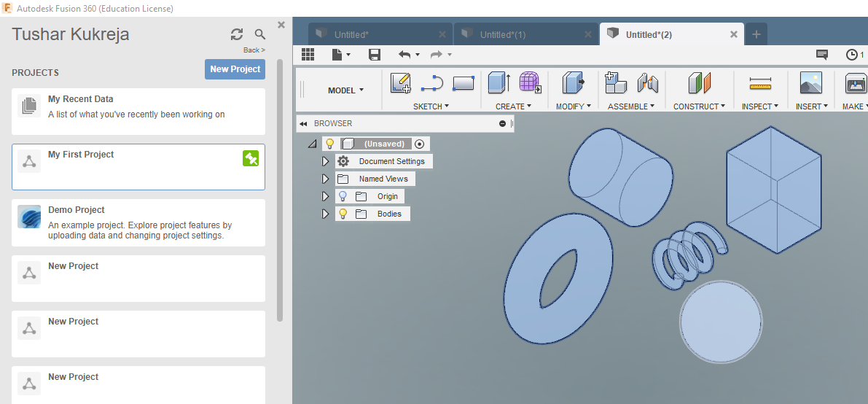
Task: Open the job status clock icon
Action: point(851,54)
